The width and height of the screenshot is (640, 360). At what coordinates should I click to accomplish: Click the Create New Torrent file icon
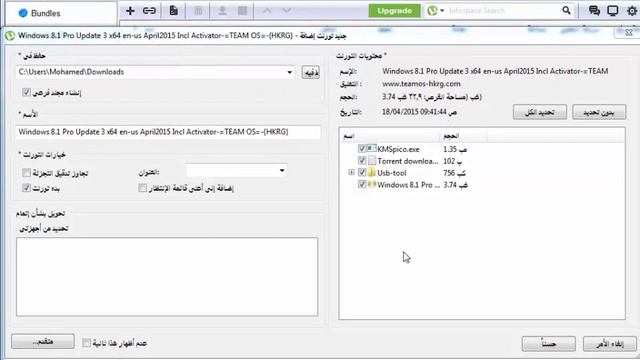[173, 11]
